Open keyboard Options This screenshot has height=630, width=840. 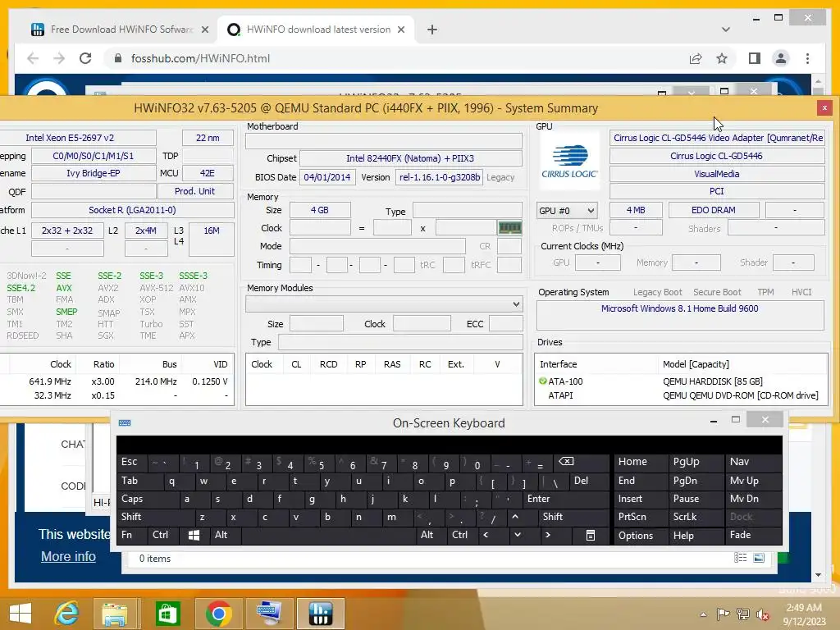click(640, 535)
